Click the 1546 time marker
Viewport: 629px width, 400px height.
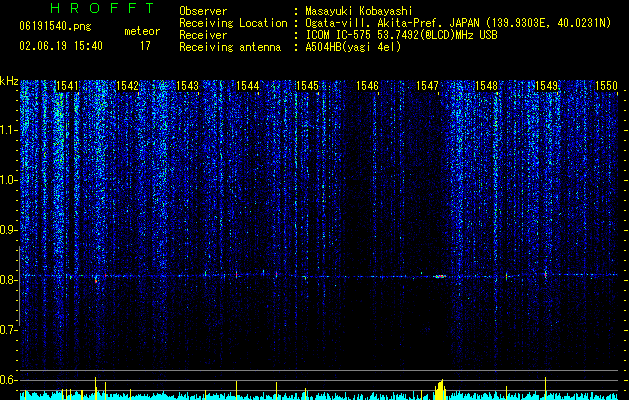(367, 86)
